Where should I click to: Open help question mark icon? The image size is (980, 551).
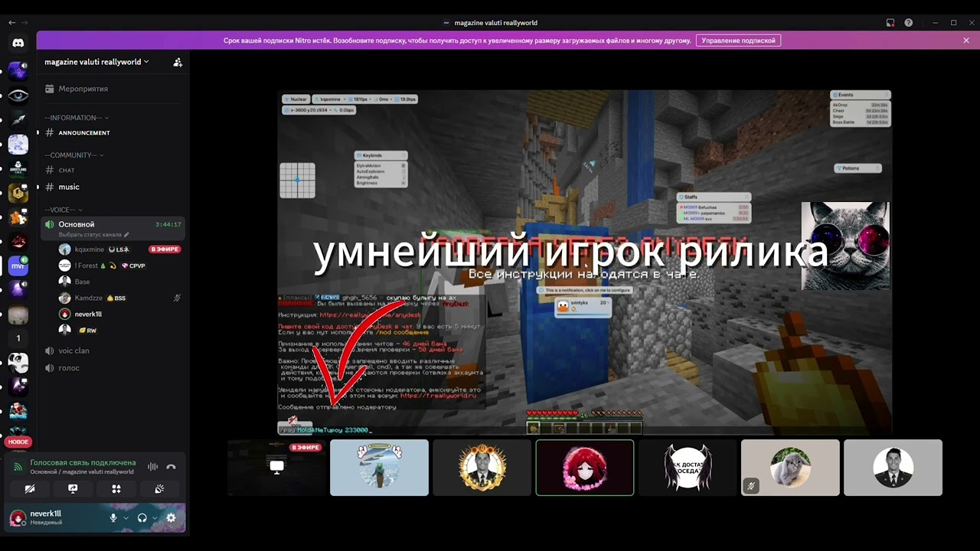pos(909,23)
